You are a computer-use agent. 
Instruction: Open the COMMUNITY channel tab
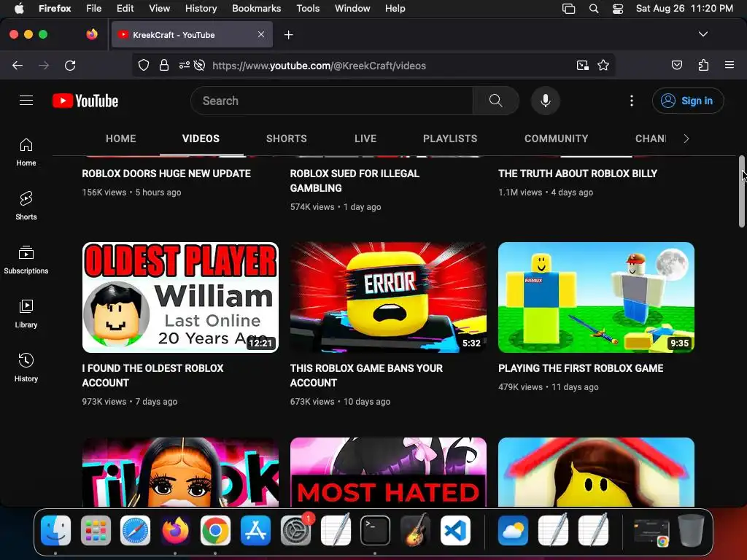(556, 139)
